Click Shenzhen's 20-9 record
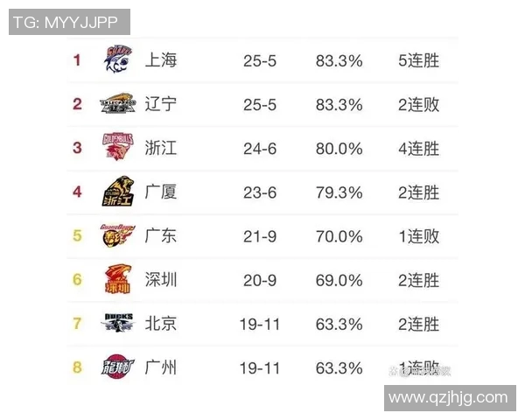Screen dimensions: 525x420 click(260, 280)
